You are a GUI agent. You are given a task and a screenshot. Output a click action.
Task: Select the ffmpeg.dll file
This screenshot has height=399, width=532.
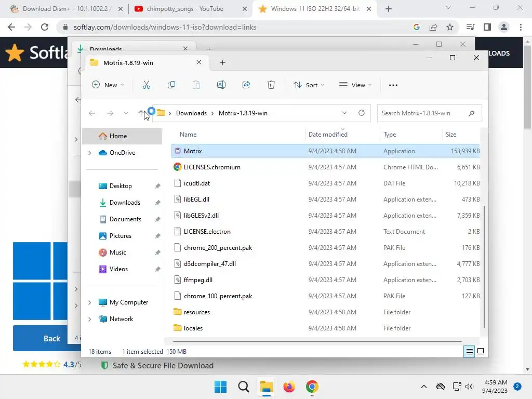pos(325,280)
